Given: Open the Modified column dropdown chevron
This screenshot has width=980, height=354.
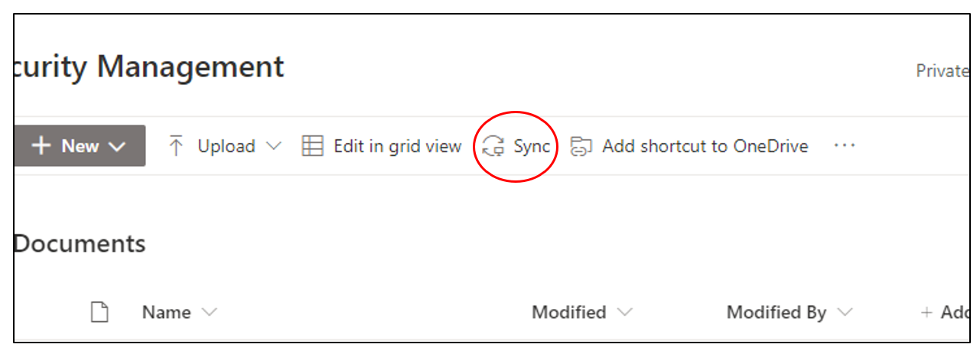Looking at the screenshot, I should click(624, 312).
